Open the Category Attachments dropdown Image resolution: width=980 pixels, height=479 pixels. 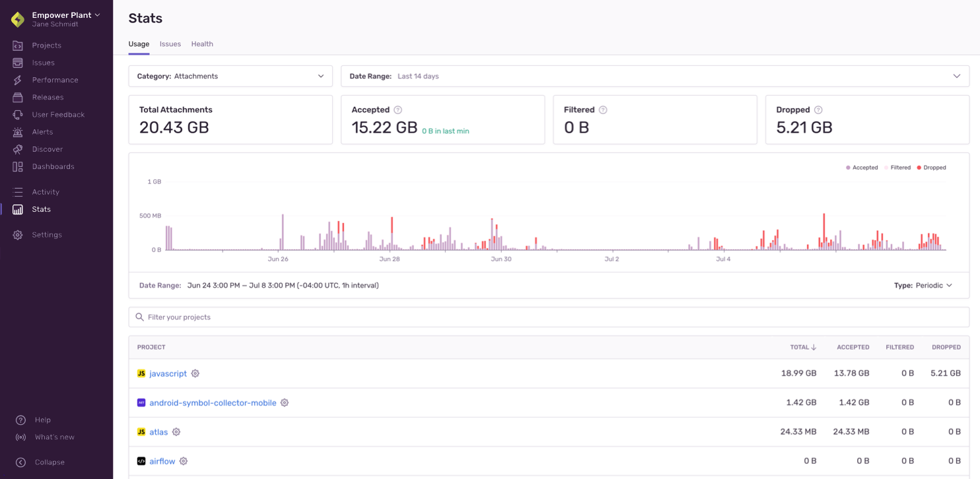click(230, 76)
